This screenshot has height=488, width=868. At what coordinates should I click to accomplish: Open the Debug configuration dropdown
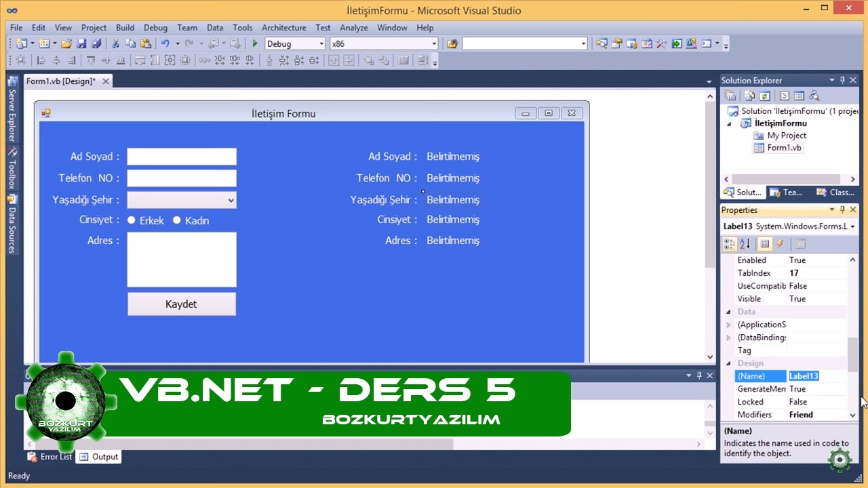pyautogui.click(x=321, y=44)
